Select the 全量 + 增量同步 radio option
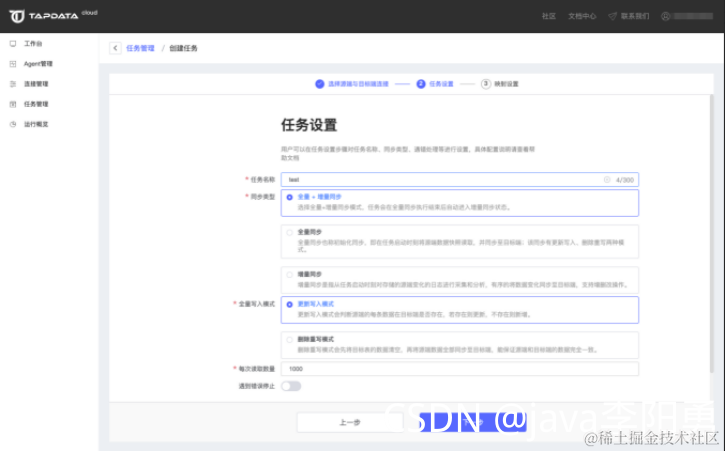Screen dimensions: 725x452 289,197
